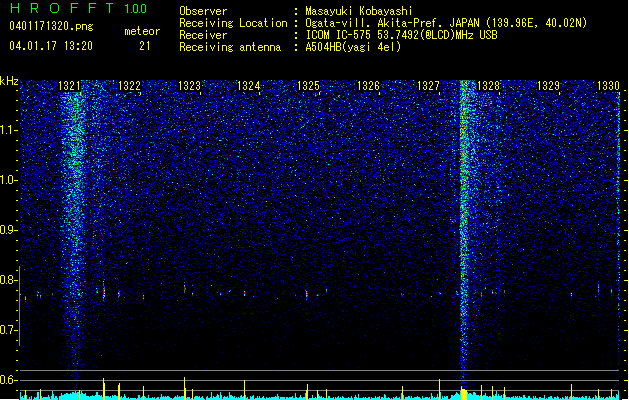This screenshot has width=629, height=400.
Task: Select the 1321 time marker
Action: click(x=69, y=86)
